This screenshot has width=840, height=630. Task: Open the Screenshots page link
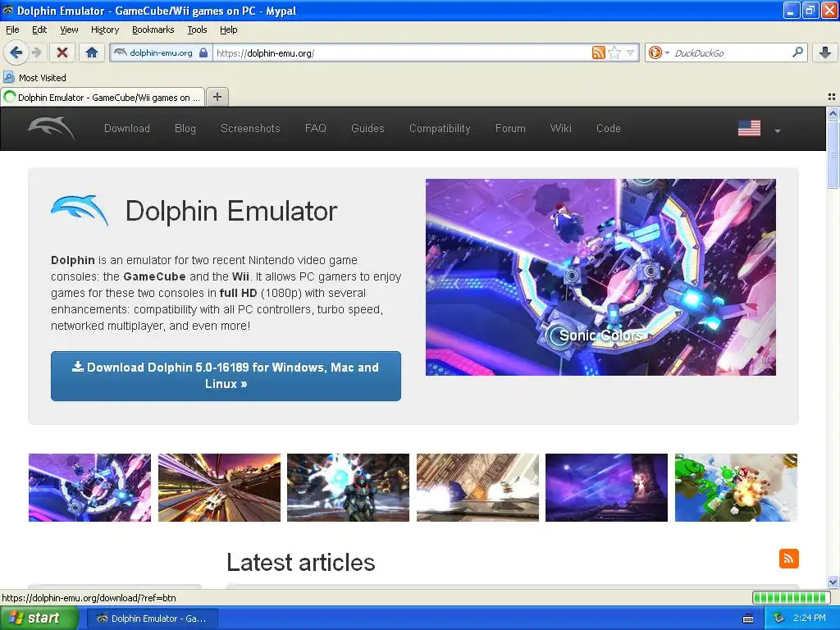coord(250,128)
